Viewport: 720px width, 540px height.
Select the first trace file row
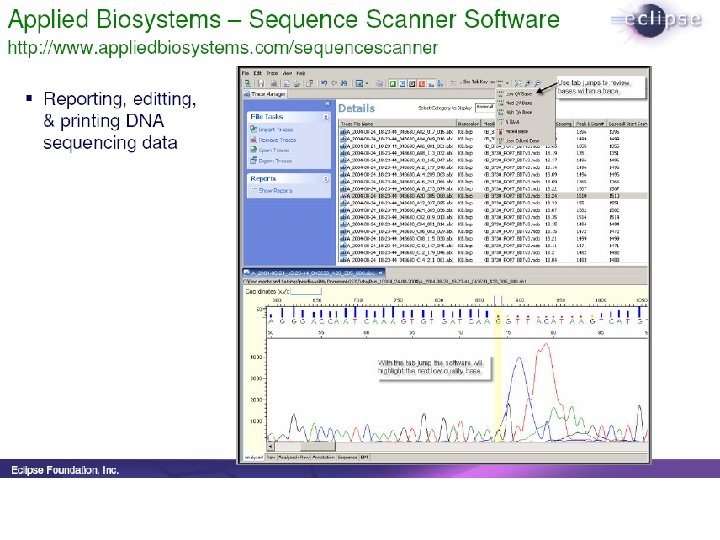click(x=493, y=132)
